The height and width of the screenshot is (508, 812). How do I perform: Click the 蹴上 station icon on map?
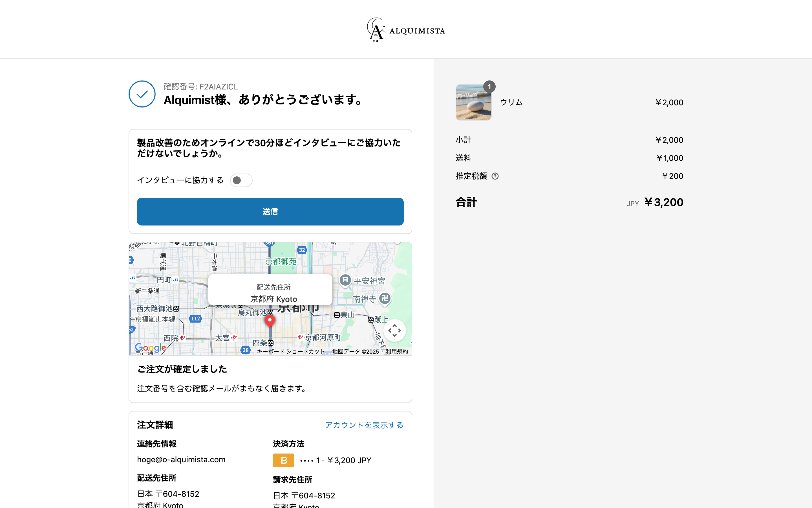tap(370, 319)
